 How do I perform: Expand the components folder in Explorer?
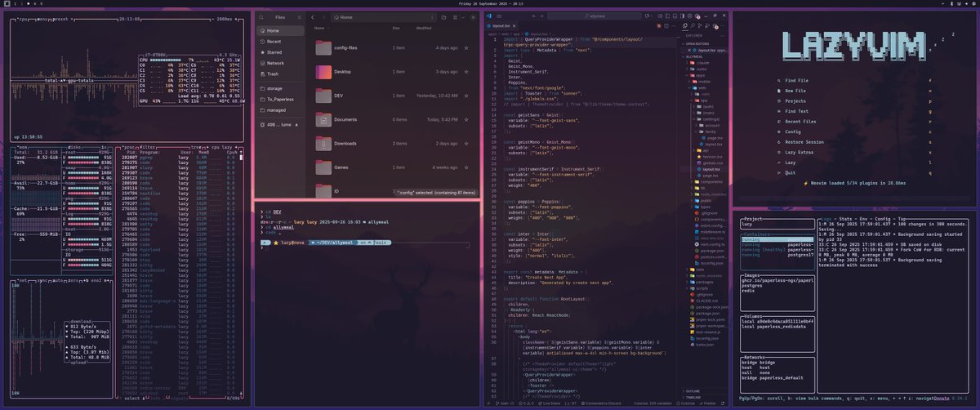click(707, 182)
